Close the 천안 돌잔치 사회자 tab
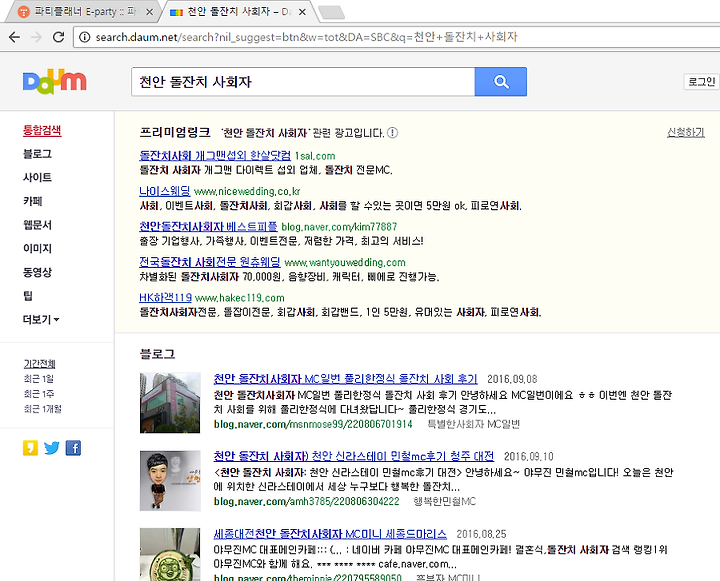720x581 pixels. [302, 12]
